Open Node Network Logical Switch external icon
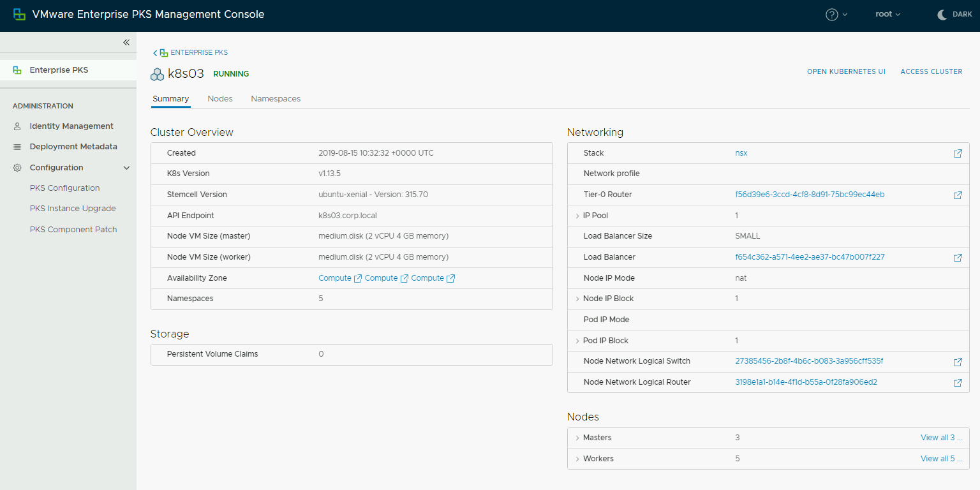This screenshot has height=490, width=980. pyautogui.click(x=957, y=362)
